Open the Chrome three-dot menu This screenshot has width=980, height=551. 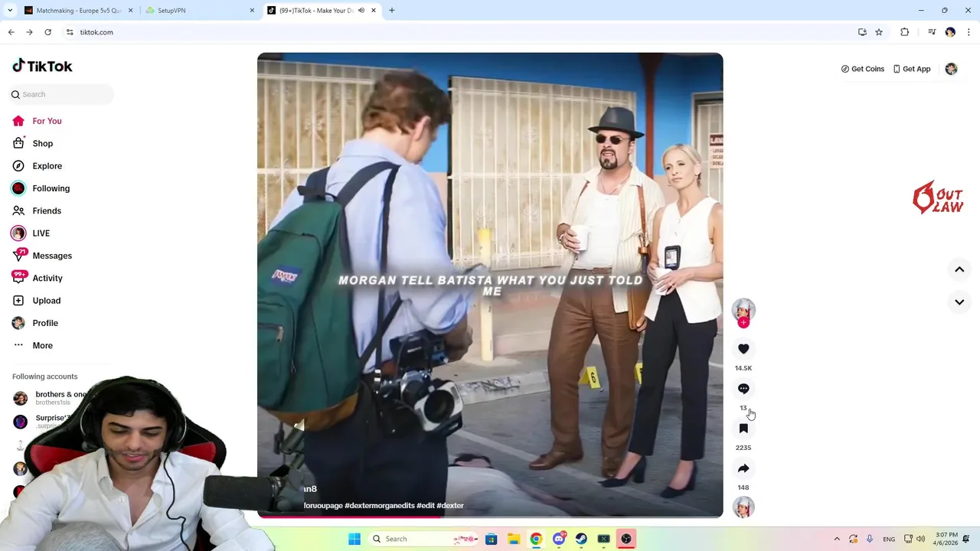click(969, 32)
